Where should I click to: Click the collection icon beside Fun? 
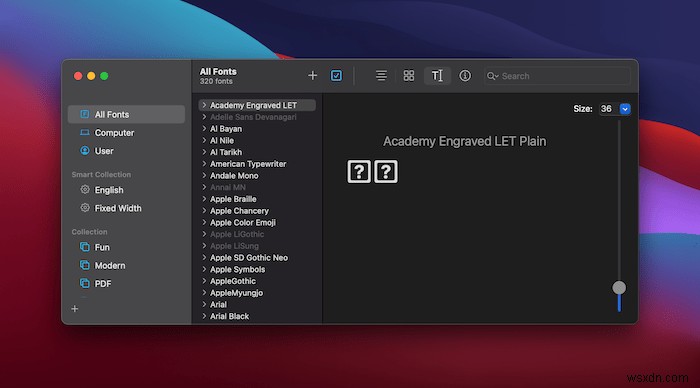(x=84, y=246)
